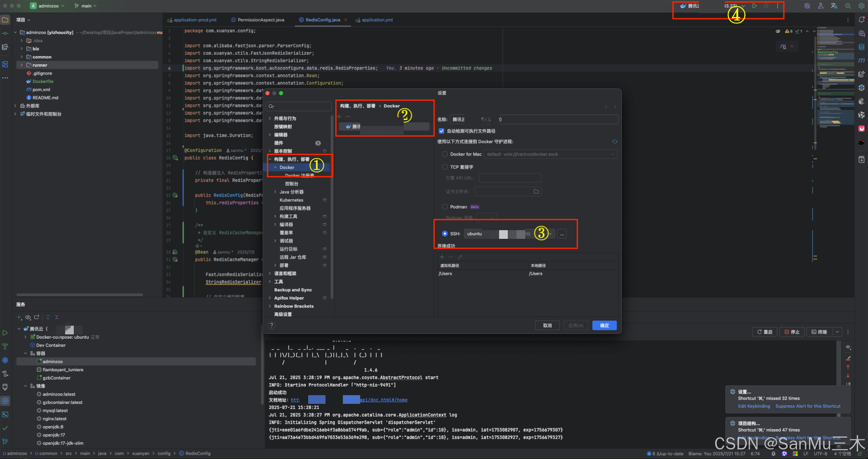Click the Code With Me add-user icon
This screenshot has height=459, width=868.
pos(821,6)
